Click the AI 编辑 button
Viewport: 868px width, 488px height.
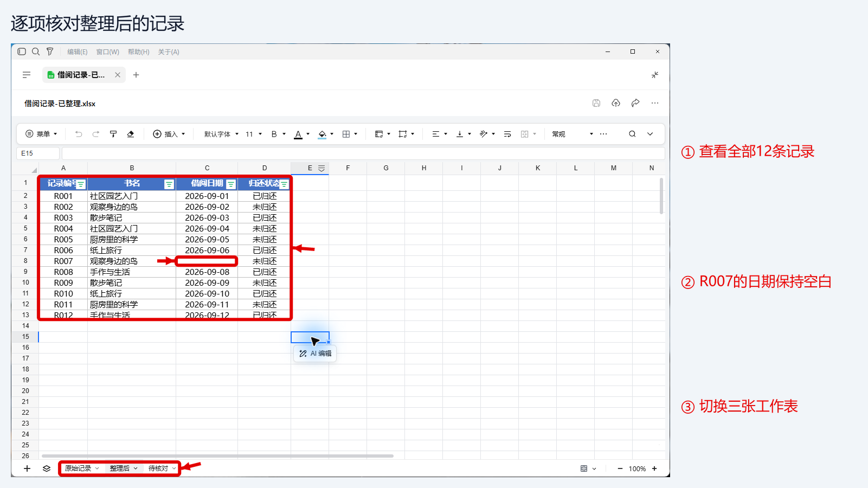click(315, 354)
